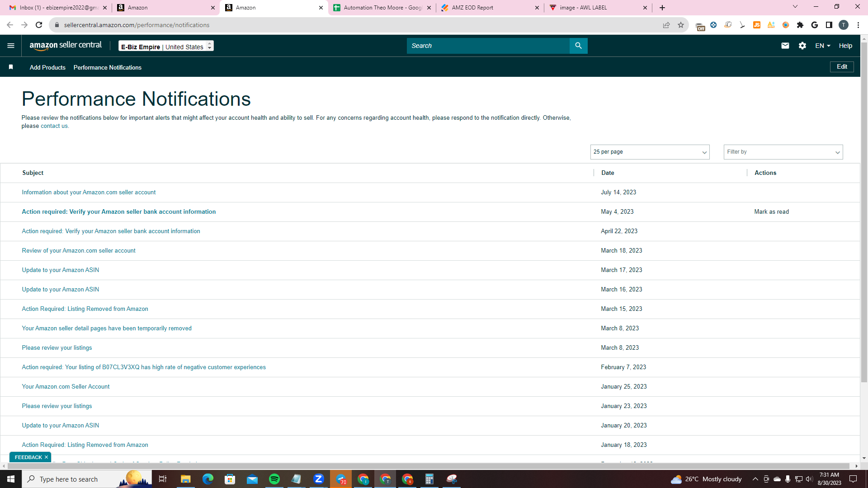
Task: Open seller detail pages temporarily removed notification
Action: coord(107,328)
